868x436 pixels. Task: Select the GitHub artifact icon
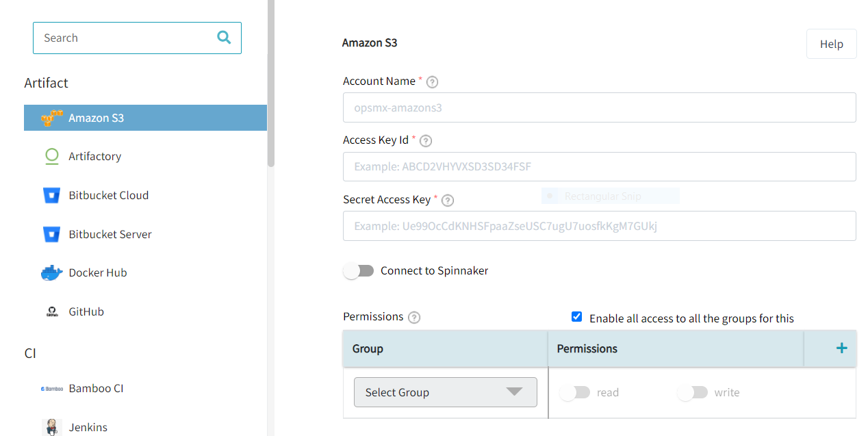click(51, 311)
